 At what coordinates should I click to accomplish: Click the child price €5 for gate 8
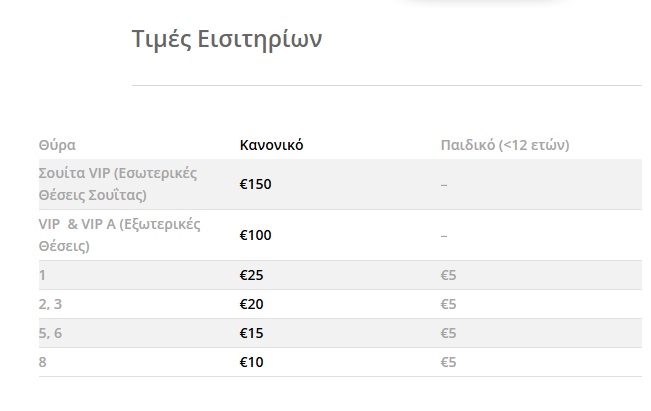pyautogui.click(x=448, y=362)
